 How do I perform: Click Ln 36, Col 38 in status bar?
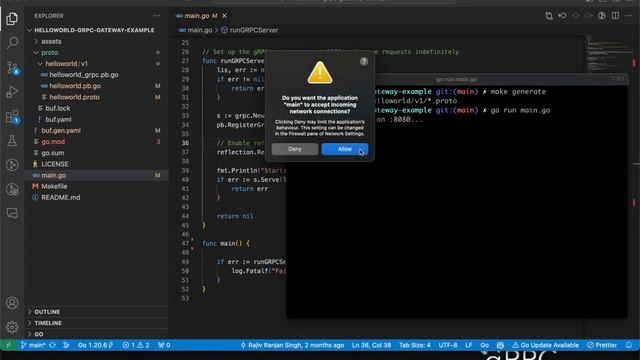[x=371, y=345]
